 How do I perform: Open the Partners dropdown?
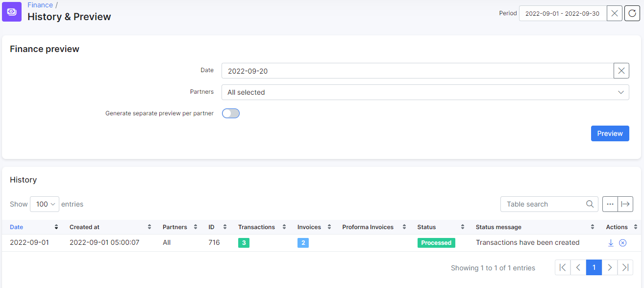pos(425,92)
